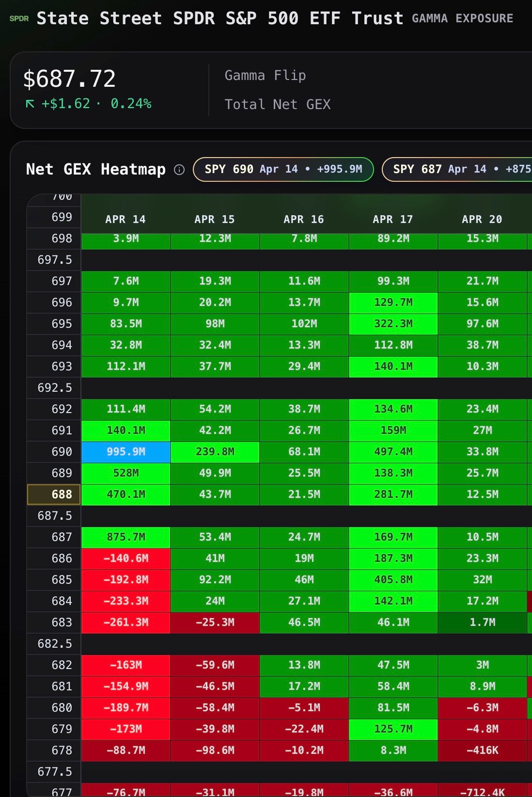Click the -140.6M cell at strike 686
The height and width of the screenshot is (797, 532).
[126, 558]
